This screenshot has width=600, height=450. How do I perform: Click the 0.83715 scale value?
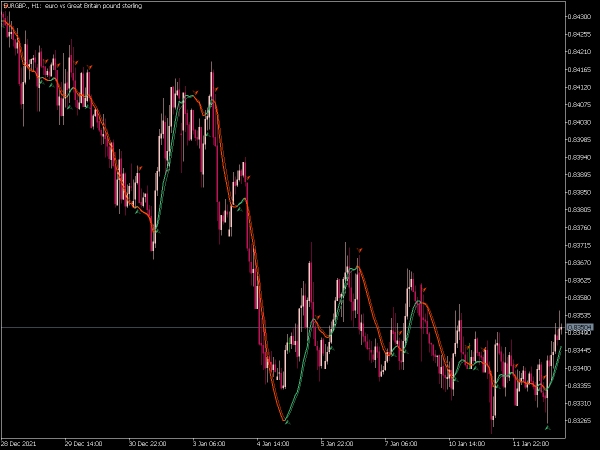coord(579,245)
